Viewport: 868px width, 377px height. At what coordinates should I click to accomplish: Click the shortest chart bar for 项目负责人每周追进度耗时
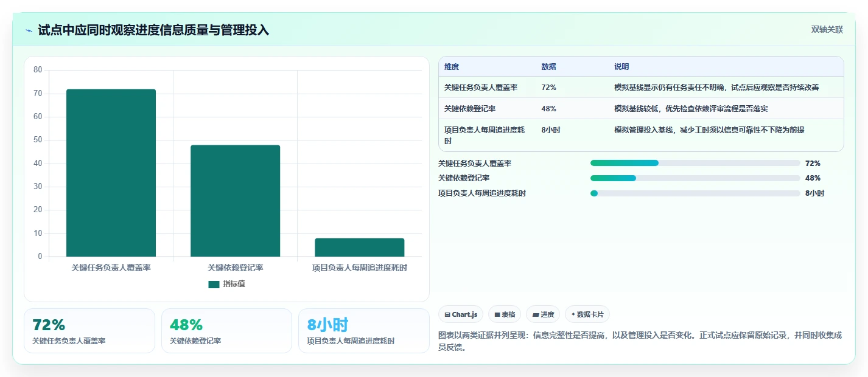(x=359, y=247)
